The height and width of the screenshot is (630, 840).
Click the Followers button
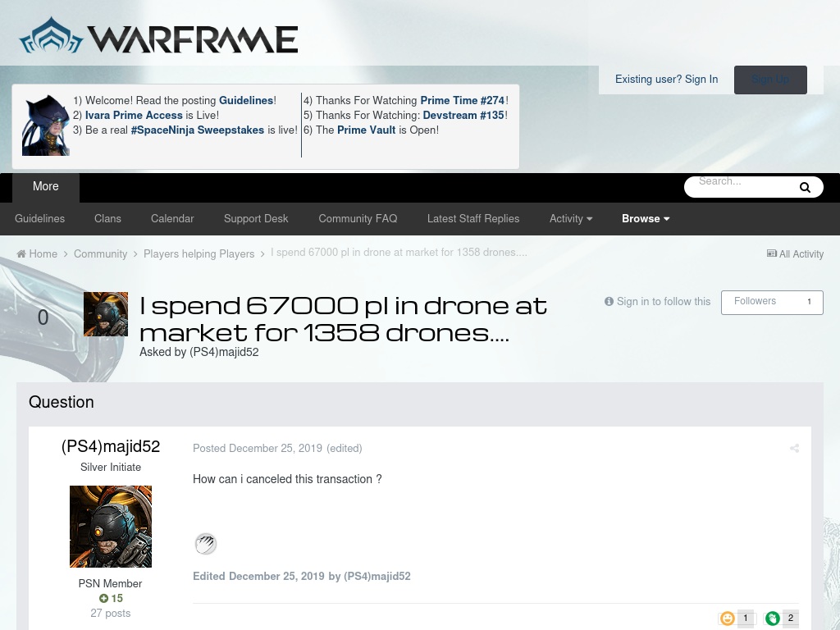pos(772,302)
